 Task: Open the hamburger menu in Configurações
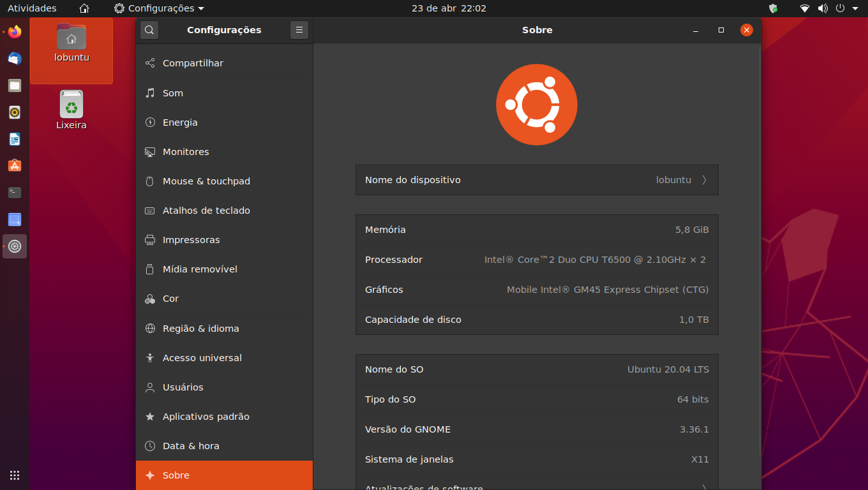click(299, 30)
